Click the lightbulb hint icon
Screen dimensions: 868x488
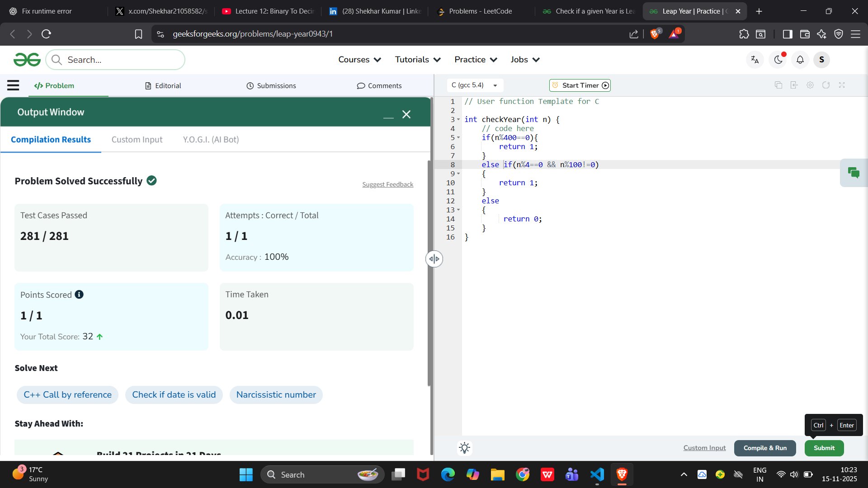[x=464, y=448]
